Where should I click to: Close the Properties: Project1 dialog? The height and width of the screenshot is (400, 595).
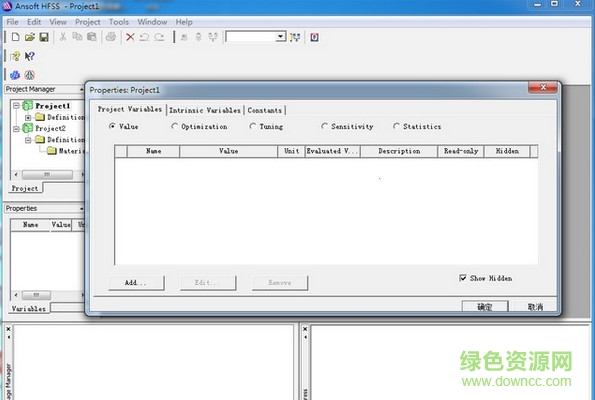click(x=543, y=87)
